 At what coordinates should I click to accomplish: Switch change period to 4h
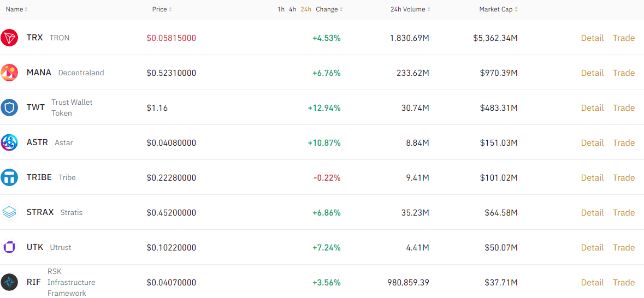pos(292,9)
